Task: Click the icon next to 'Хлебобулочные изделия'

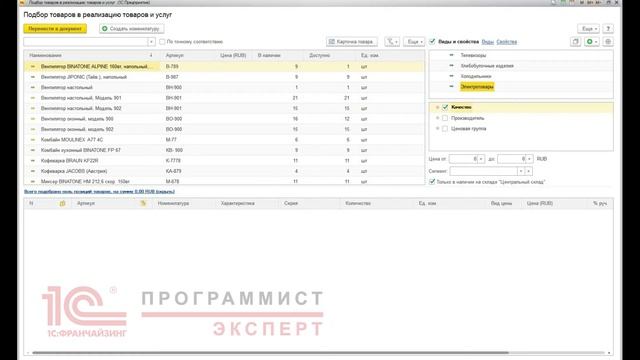Action: 451,66
